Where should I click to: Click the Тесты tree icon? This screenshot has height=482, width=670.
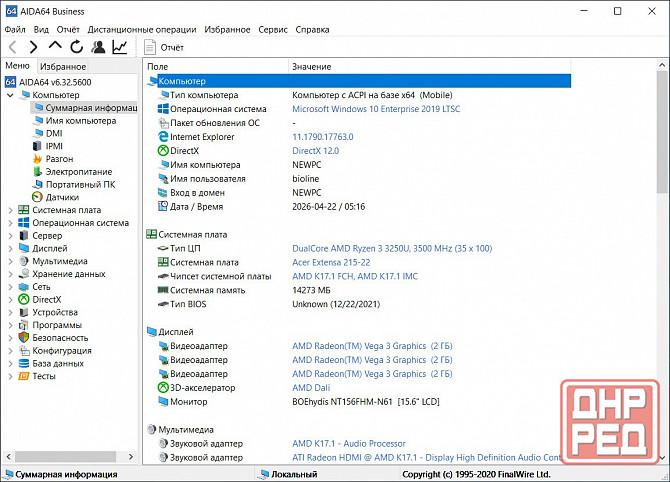[24, 376]
